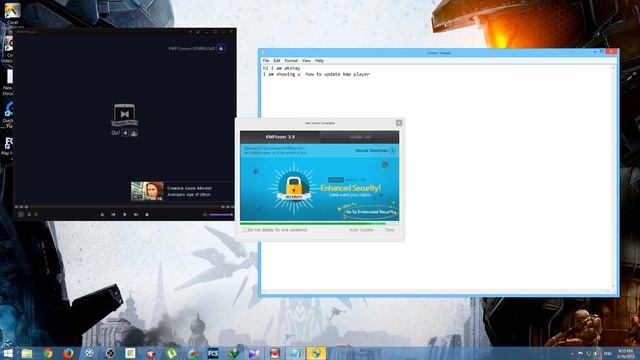The image size is (640, 360).
Task: Click the colorful grid taskbar icon
Action: coord(130,353)
